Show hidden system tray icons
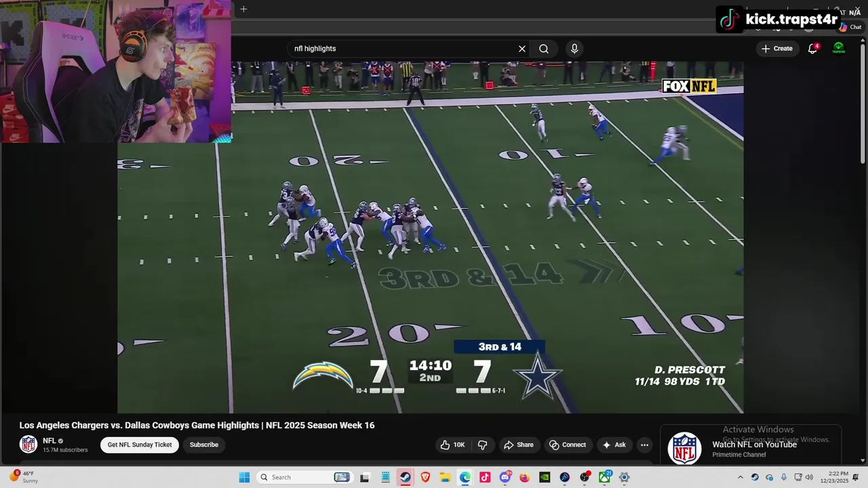 click(x=741, y=477)
